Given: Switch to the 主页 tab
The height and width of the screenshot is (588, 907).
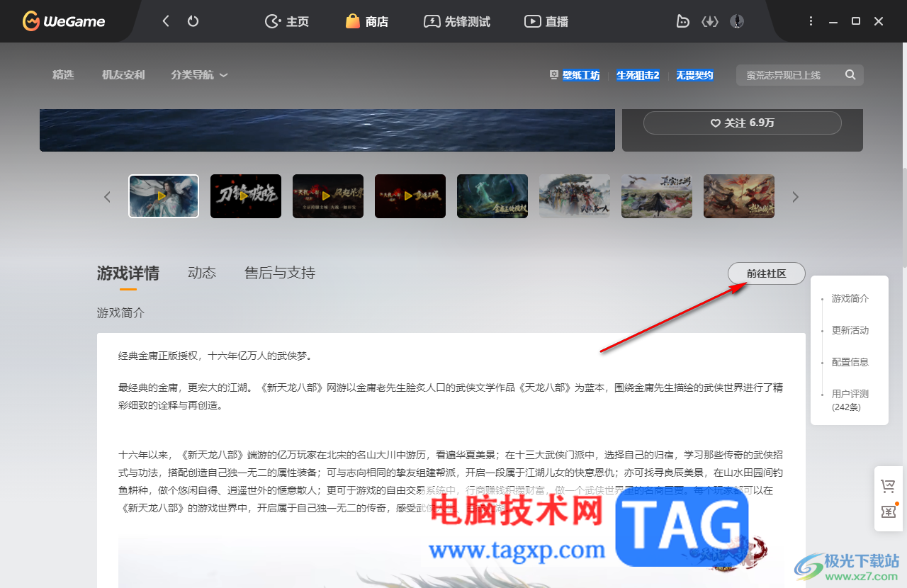Looking at the screenshot, I should (287, 21).
